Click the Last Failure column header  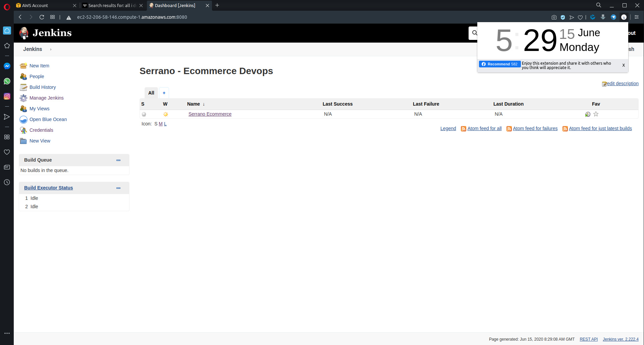pos(426,104)
